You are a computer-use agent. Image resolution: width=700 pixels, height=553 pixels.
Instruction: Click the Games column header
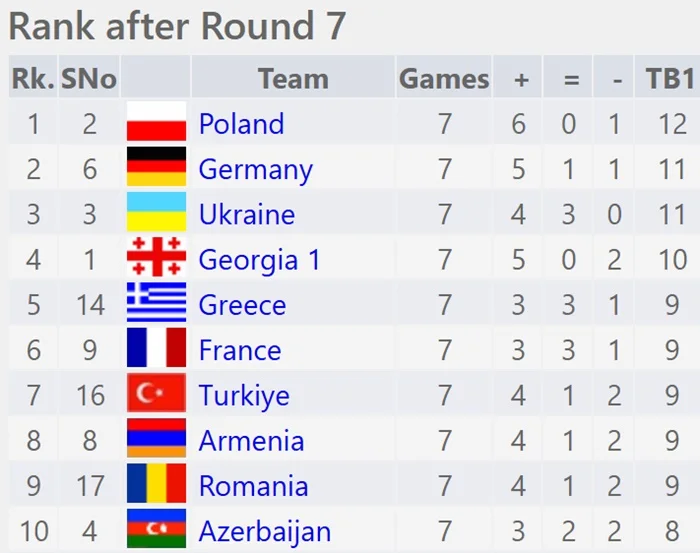(x=444, y=78)
